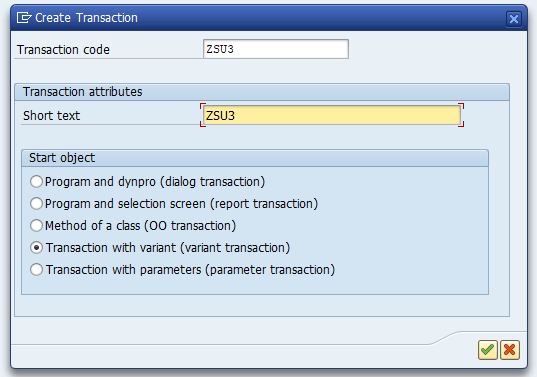
Task: Cancel using the red X icon
Action: (510, 350)
